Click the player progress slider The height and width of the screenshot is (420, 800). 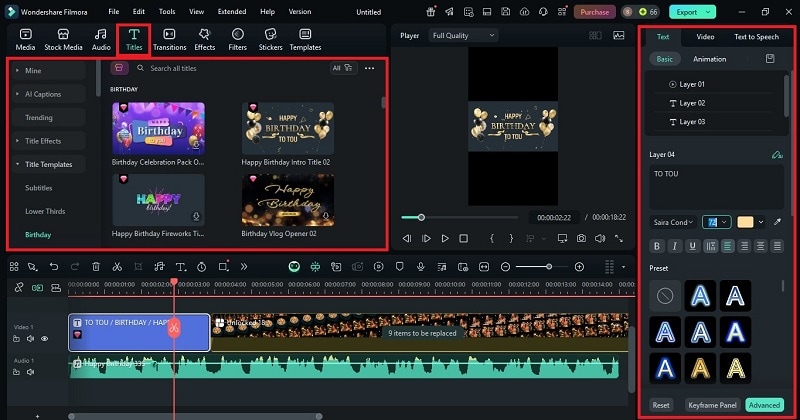coord(459,217)
